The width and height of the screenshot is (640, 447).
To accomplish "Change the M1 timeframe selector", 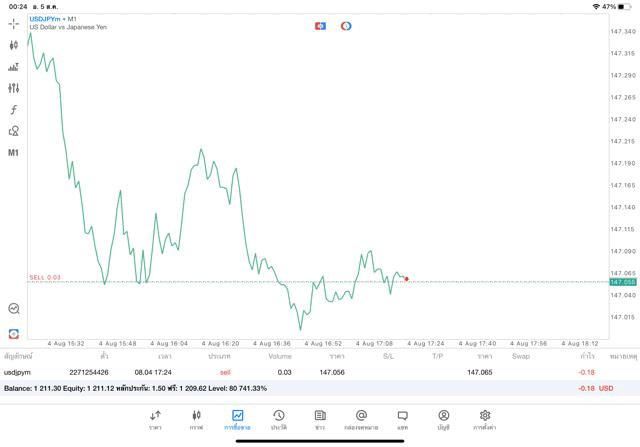I will pyautogui.click(x=14, y=153).
